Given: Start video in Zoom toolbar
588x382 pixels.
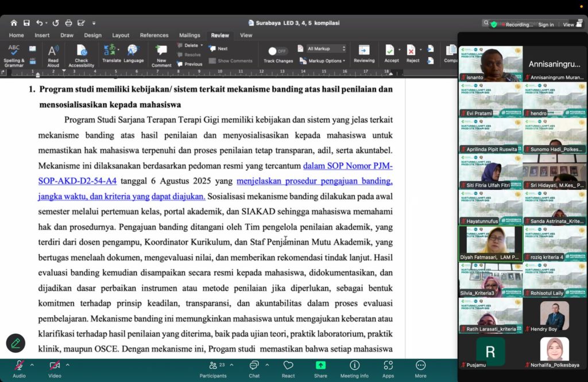Looking at the screenshot, I should pyautogui.click(x=55, y=369).
